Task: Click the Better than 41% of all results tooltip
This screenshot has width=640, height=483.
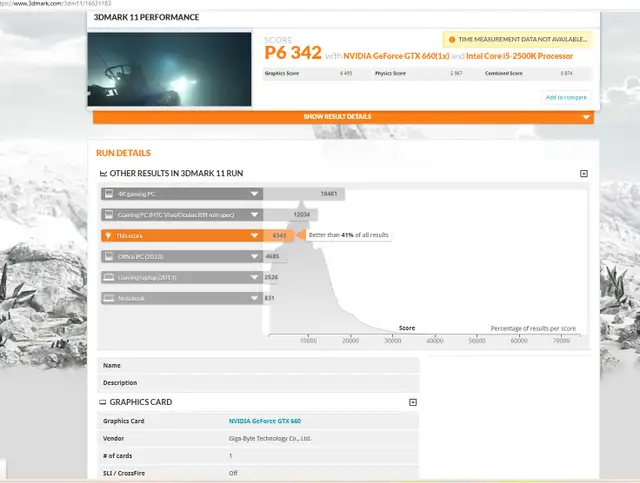Action: click(349, 235)
